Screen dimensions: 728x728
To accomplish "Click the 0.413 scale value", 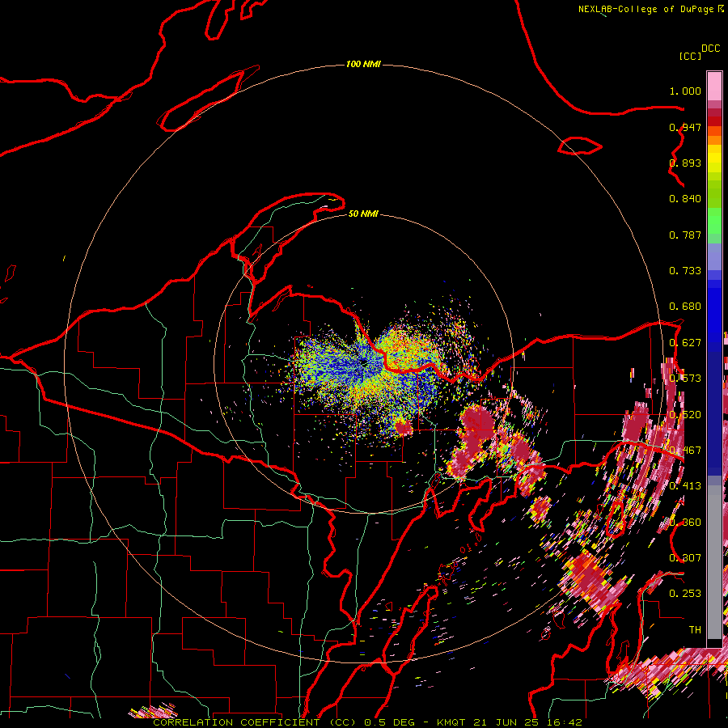I will click(685, 486).
